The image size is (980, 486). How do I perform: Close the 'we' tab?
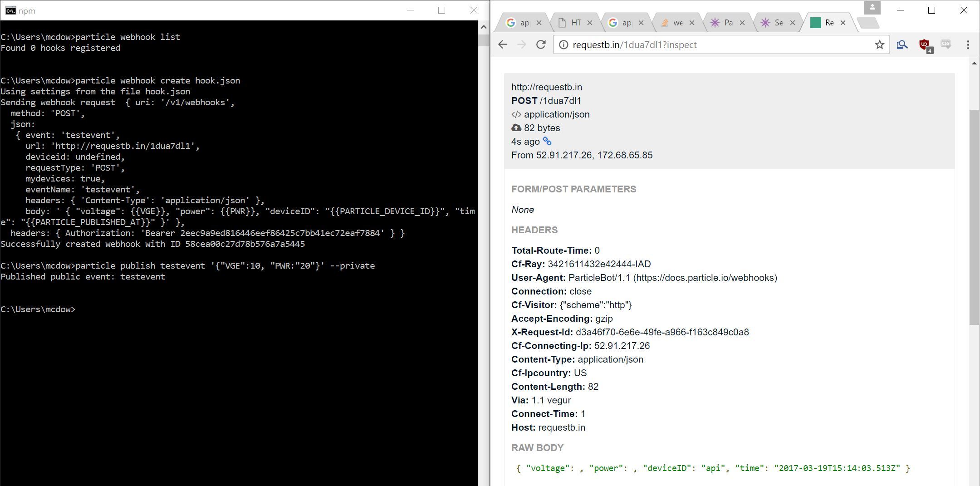pos(691,23)
